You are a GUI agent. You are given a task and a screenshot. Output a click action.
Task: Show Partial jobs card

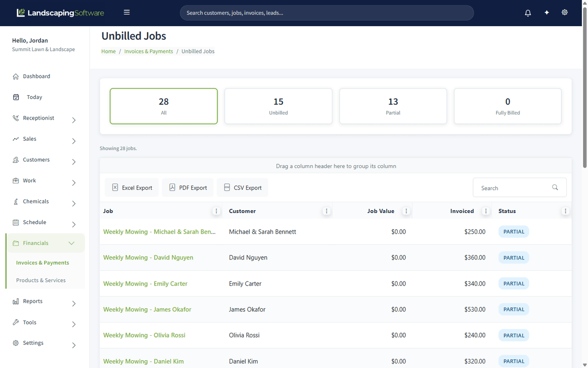(x=393, y=106)
